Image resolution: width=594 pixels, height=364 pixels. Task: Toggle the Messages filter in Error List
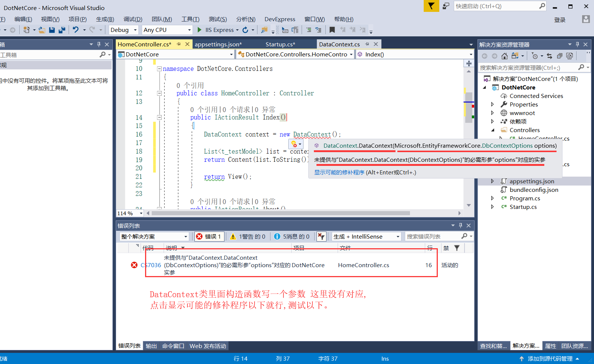(x=292, y=236)
